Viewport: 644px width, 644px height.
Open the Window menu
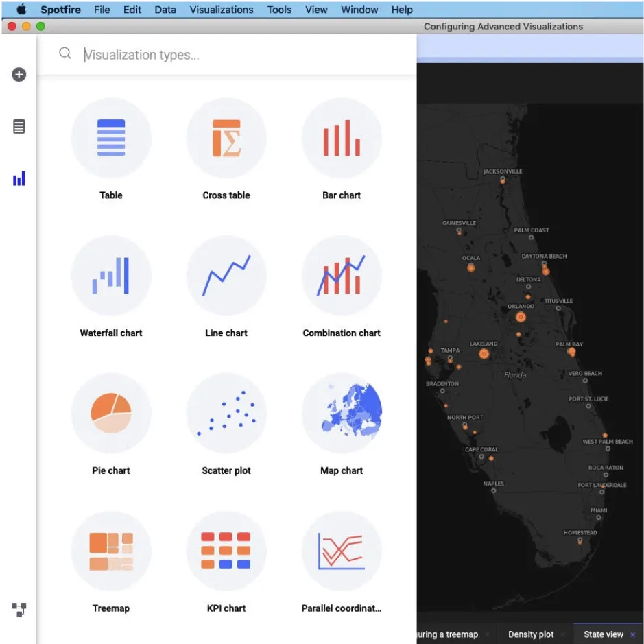359,10
